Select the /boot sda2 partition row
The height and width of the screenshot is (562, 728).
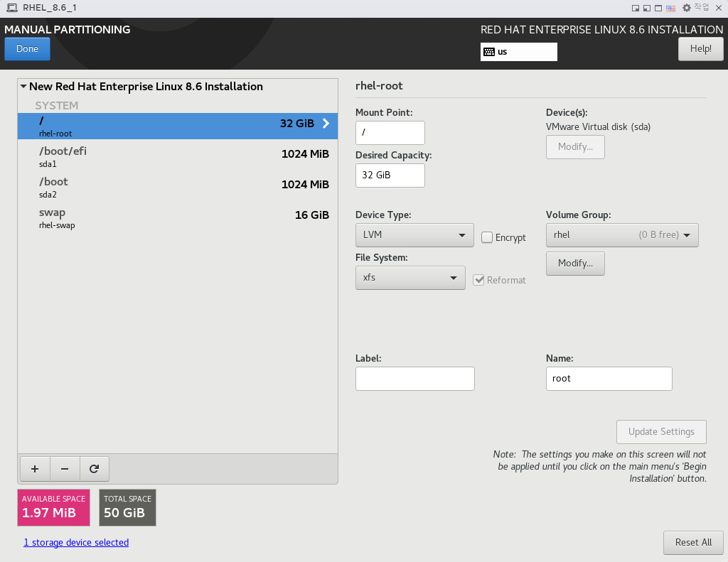click(x=177, y=187)
